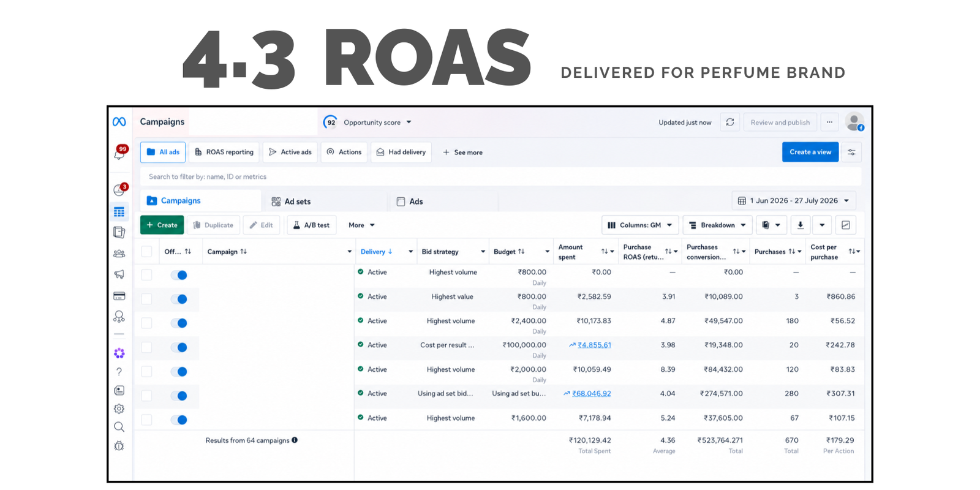Open the Columns: GM dropdown

640,225
